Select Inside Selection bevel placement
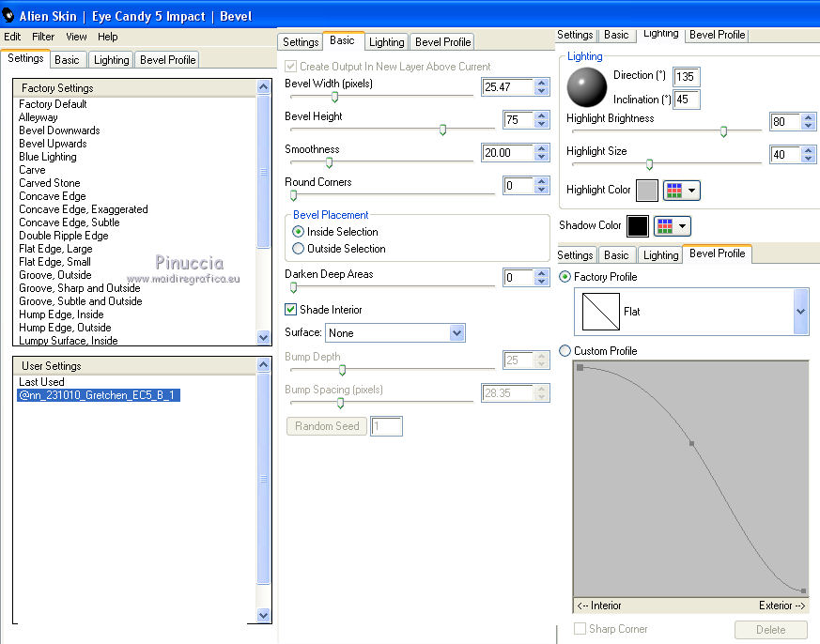The width and height of the screenshot is (820, 644). pos(298,232)
